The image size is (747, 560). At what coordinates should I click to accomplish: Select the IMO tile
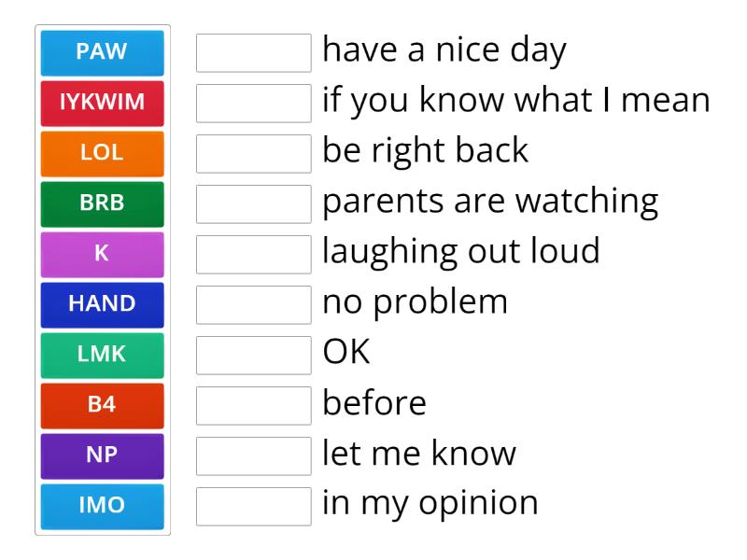click(x=102, y=506)
